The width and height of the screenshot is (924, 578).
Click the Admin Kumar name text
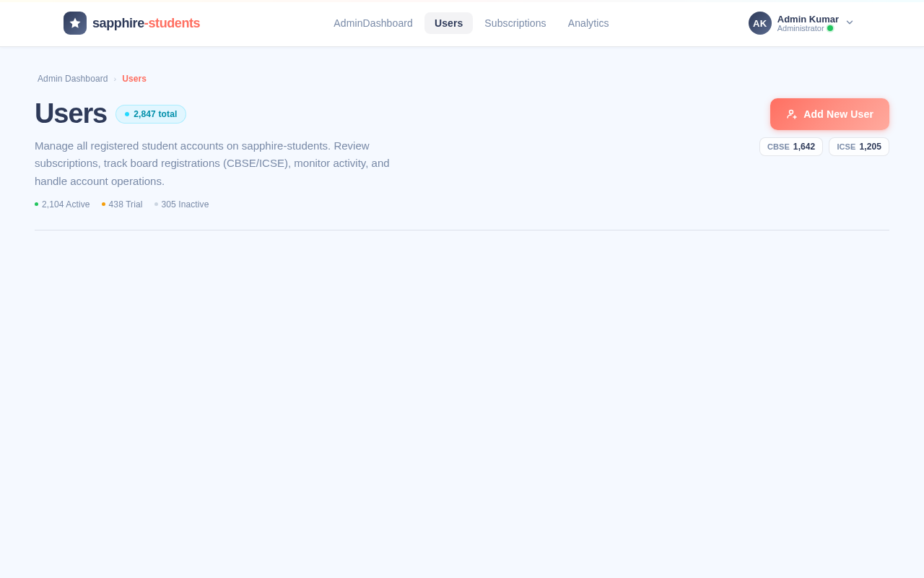[808, 19]
